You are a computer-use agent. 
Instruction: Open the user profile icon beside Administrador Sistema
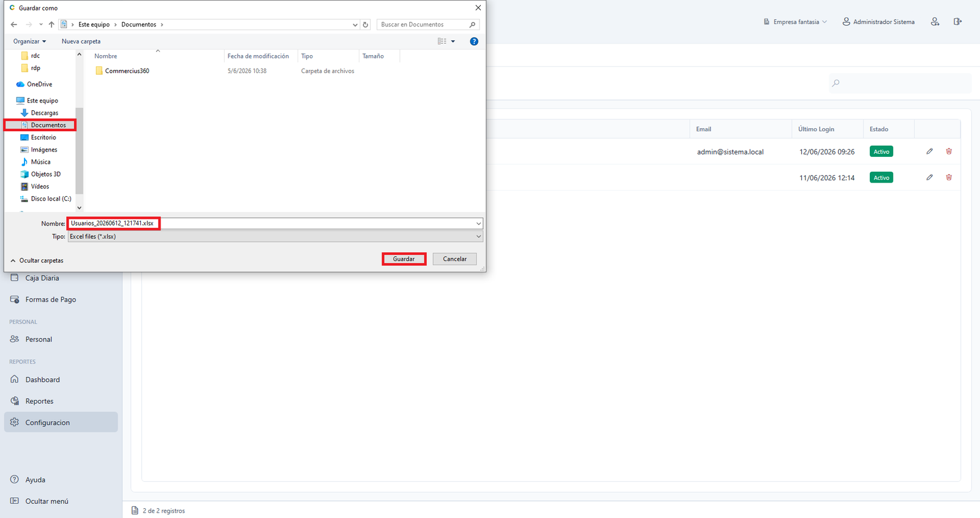[x=935, y=21]
